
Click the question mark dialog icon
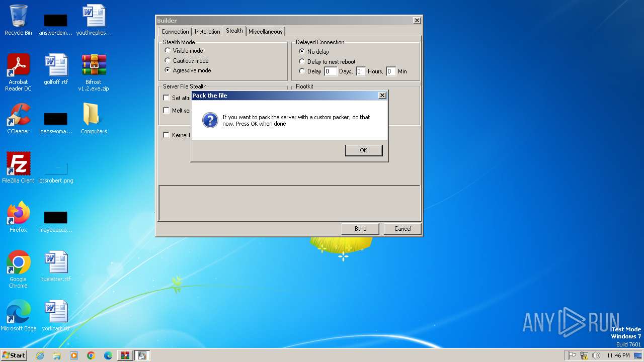click(x=210, y=120)
